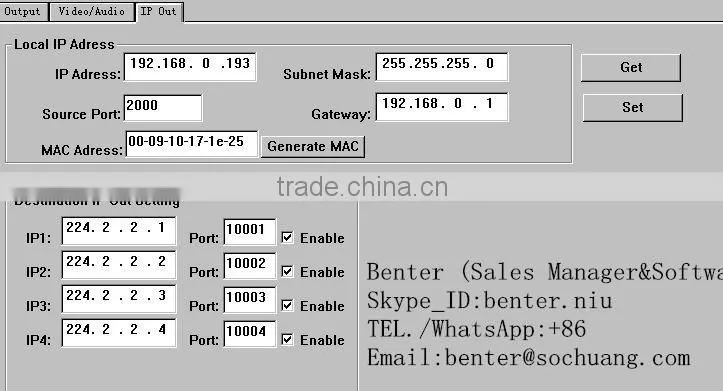
Task: Click the Get button
Action: pyautogui.click(x=631, y=67)
